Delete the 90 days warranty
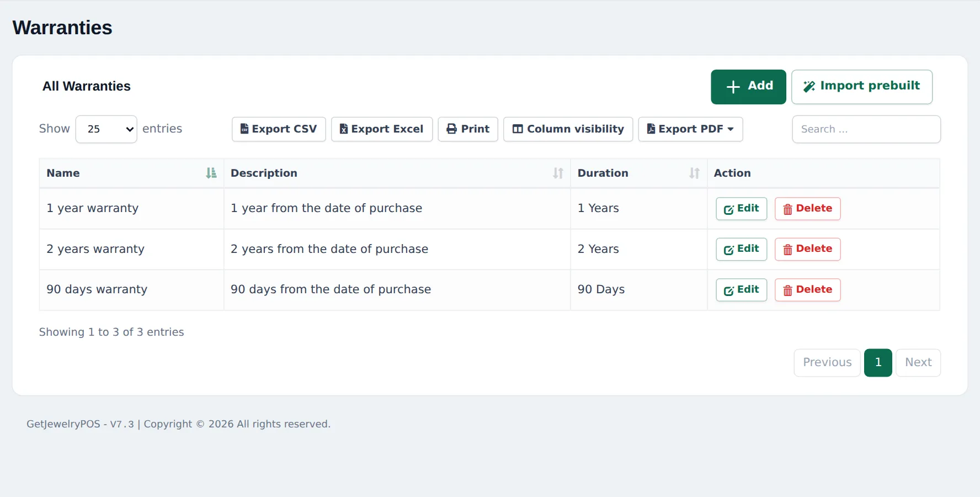 (807, 290)
